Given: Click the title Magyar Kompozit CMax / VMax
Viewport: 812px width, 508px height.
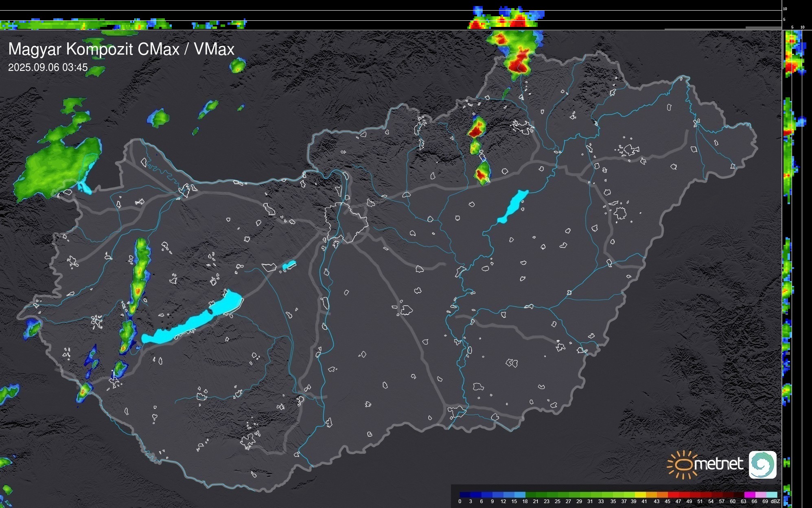Looking at the screenshot, I should pos(121,49).
